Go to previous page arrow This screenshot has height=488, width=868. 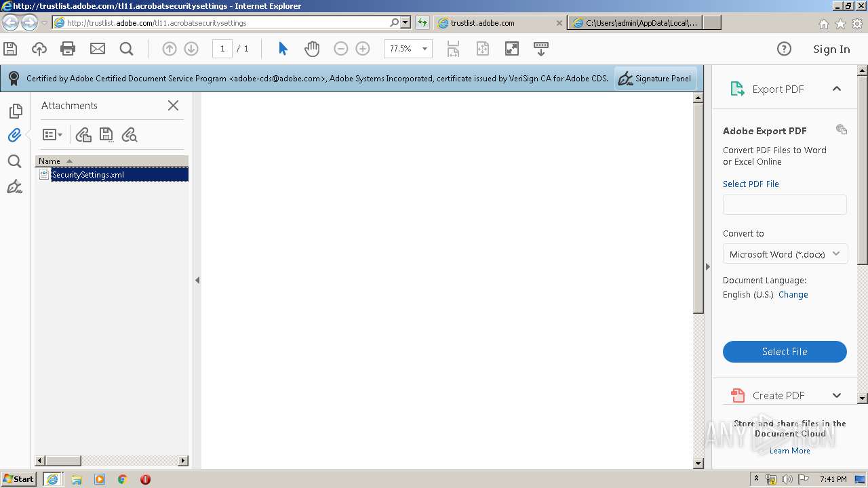(x=170, y=49)
